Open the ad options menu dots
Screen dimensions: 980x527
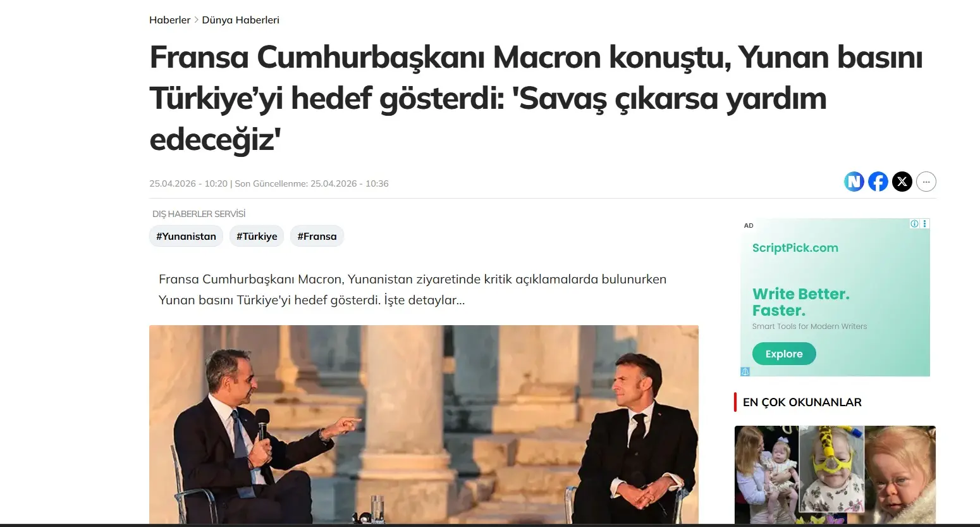pos(925,224)
